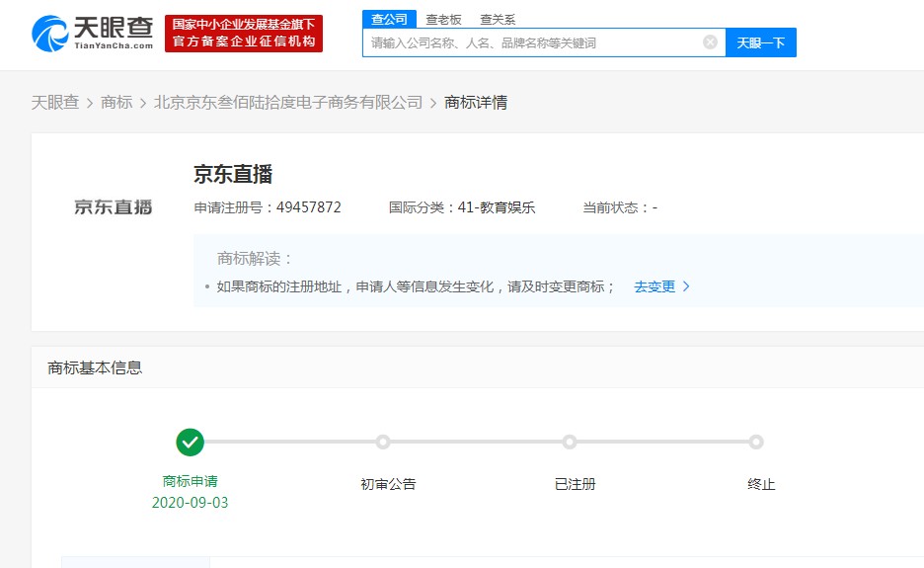This screenshot has width=924, height=568.
Task: Go to 天眼查 breadcrumb home link
Action: click(55, 102)
